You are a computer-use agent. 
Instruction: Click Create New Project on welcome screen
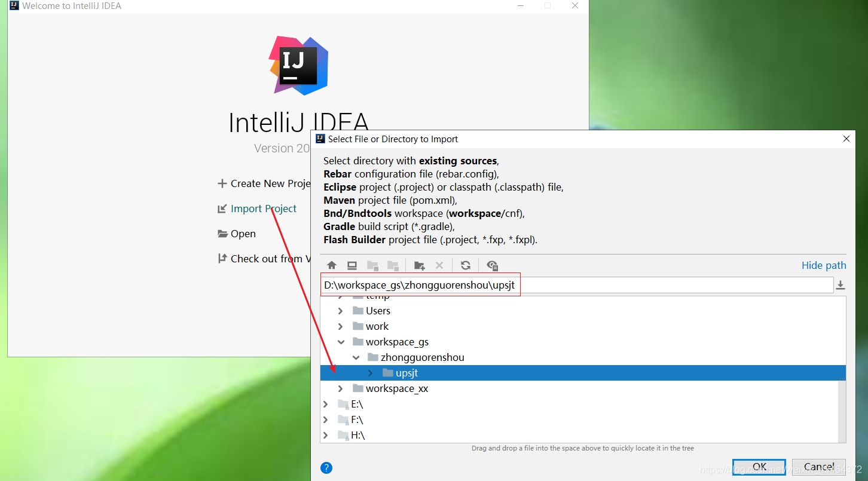[264, 183]
